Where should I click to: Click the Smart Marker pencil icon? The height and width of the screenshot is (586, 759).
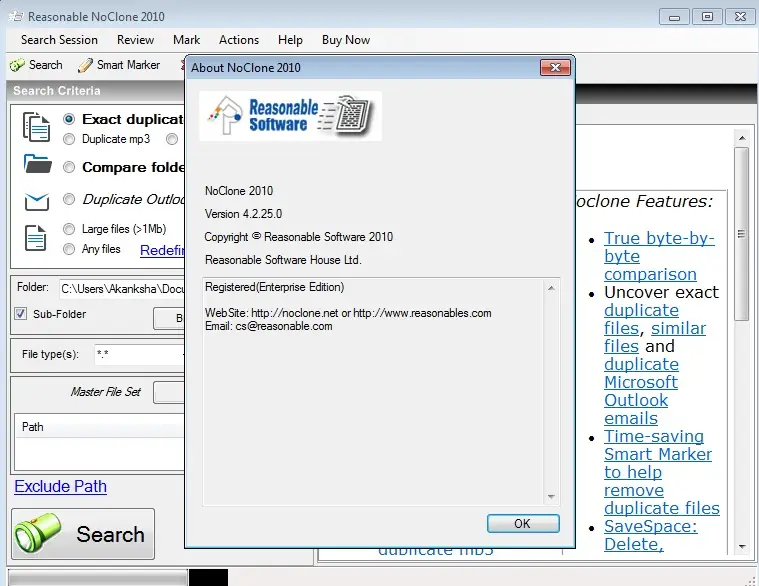pos(85,65)
